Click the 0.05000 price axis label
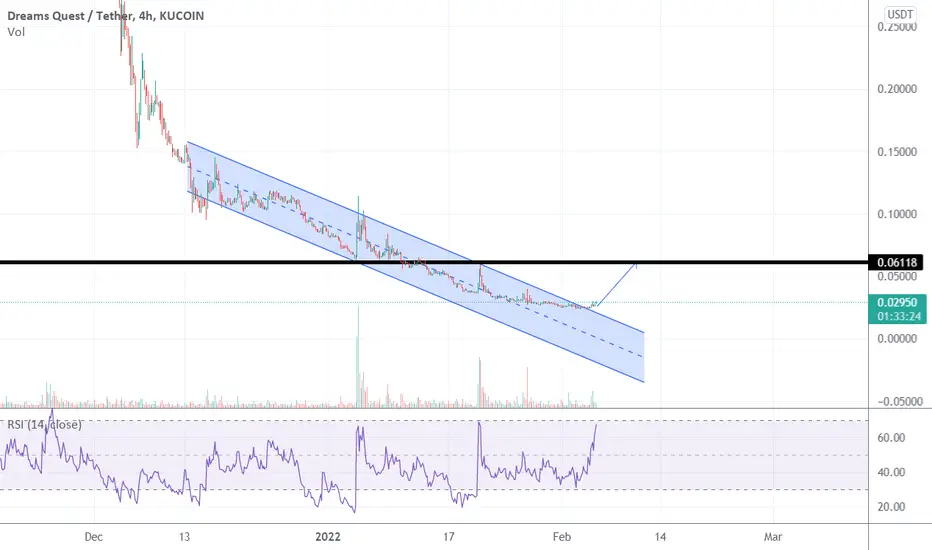 click(897, 276)
